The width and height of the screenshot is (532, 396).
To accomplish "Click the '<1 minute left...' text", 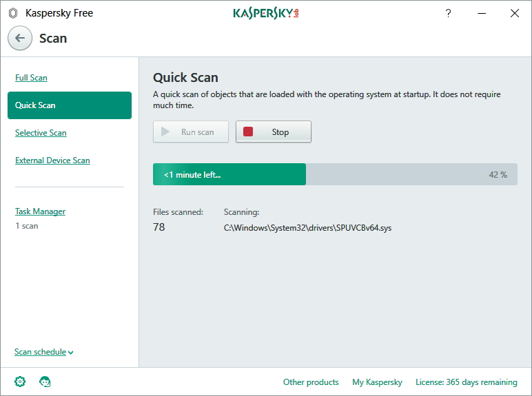I will click(192, 175).
